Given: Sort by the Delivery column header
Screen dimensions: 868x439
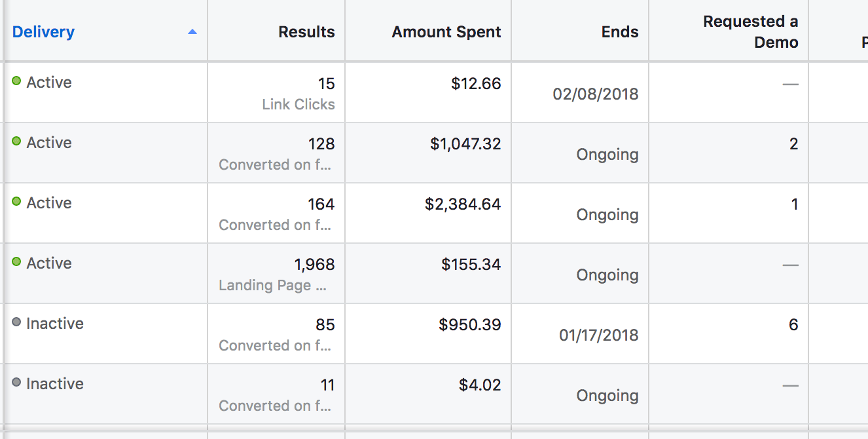Looking at the screenshot, I should click(43, 31).
